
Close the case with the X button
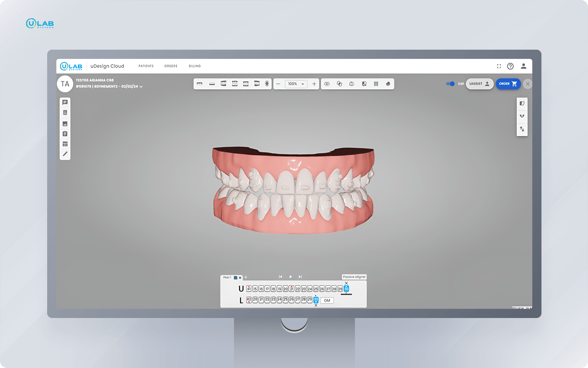click(528, 84)
